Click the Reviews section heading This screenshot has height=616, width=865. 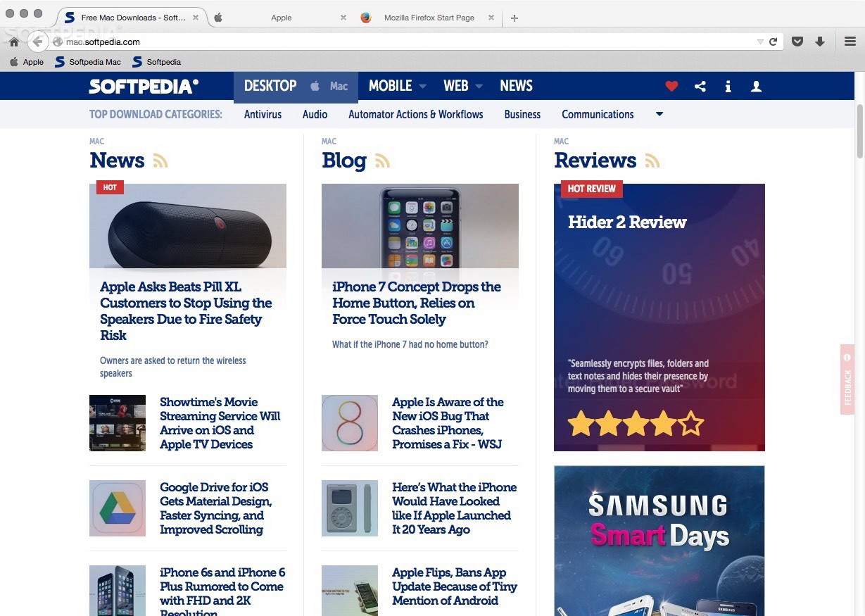coord(595,161)
